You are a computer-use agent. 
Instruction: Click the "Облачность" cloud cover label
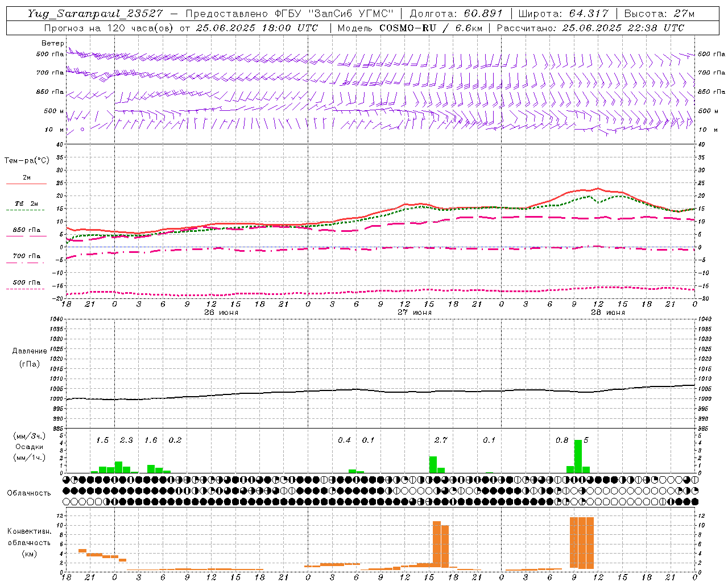click(x=29, y=493)
